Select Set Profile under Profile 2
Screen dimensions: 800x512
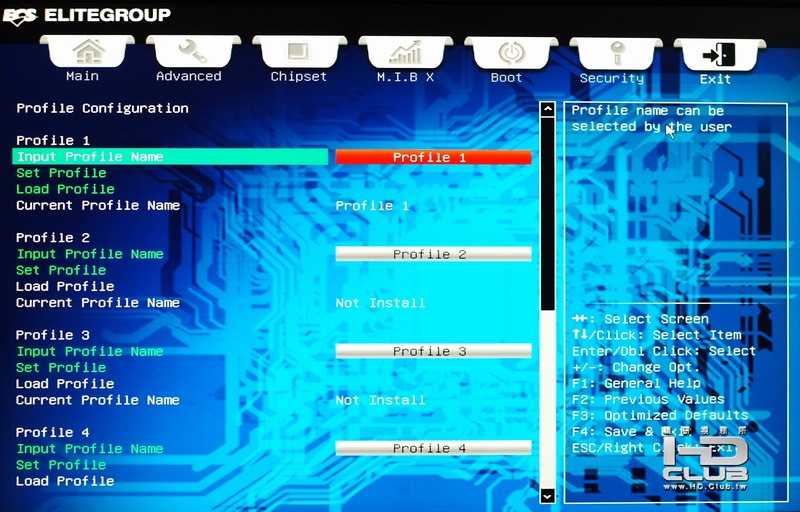tap(61, 270)
